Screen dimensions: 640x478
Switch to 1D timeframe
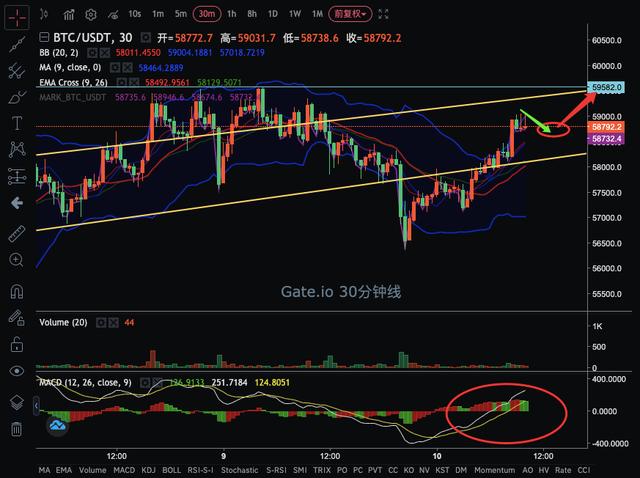click(x=273, y=14)
